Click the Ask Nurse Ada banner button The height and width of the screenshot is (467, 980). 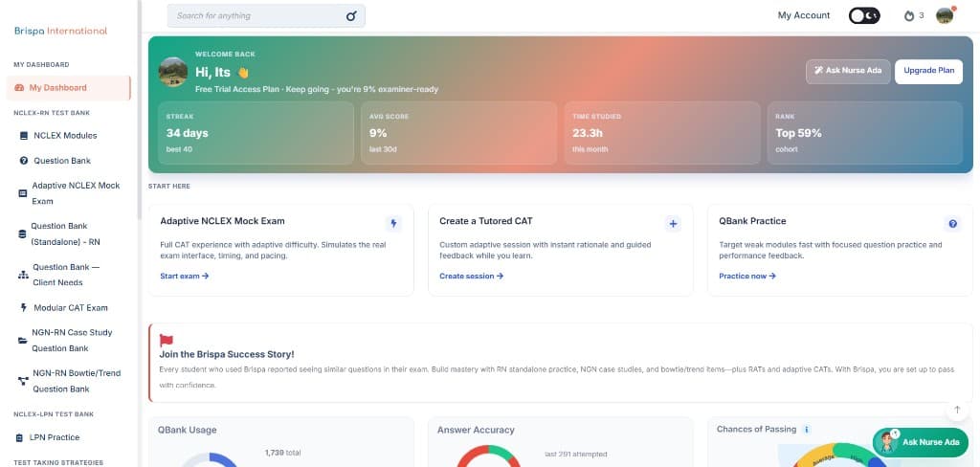click(848, 71)
